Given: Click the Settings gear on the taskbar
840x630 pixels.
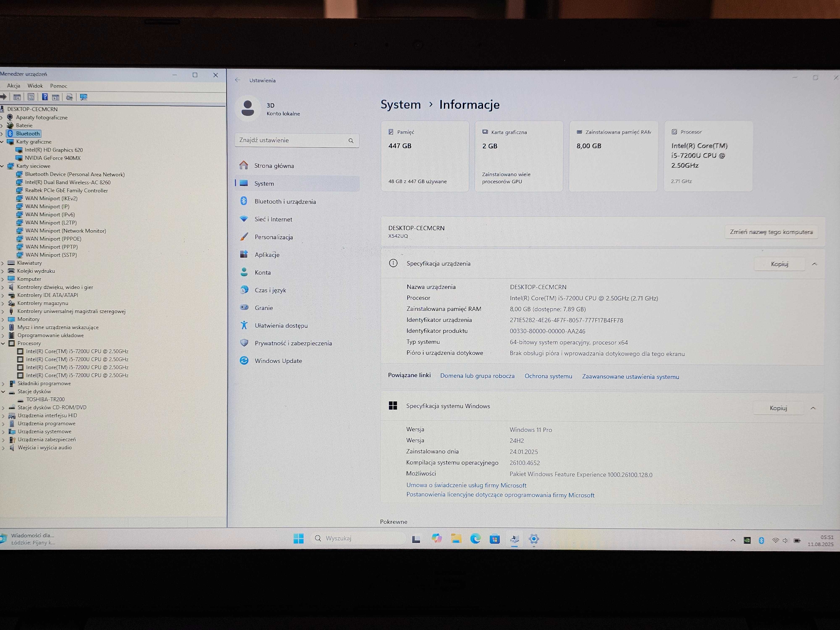Looking at the screenshot, I should [534, 539].
